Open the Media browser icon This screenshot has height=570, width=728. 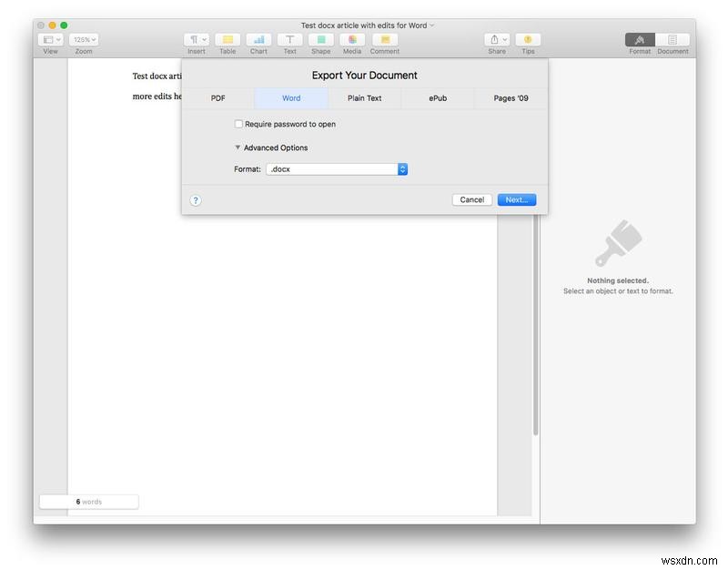pos(352,41)
